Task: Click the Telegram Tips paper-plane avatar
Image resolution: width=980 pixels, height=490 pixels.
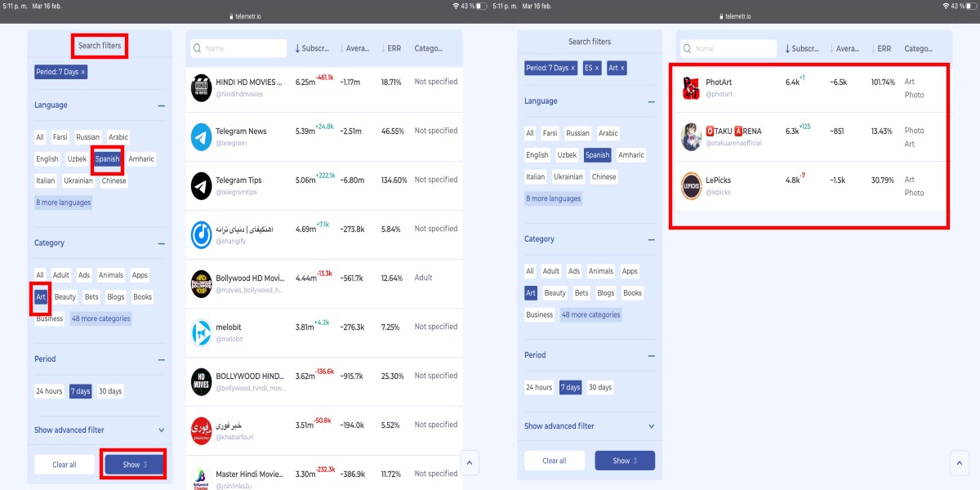Action: [x=201, y=186]
